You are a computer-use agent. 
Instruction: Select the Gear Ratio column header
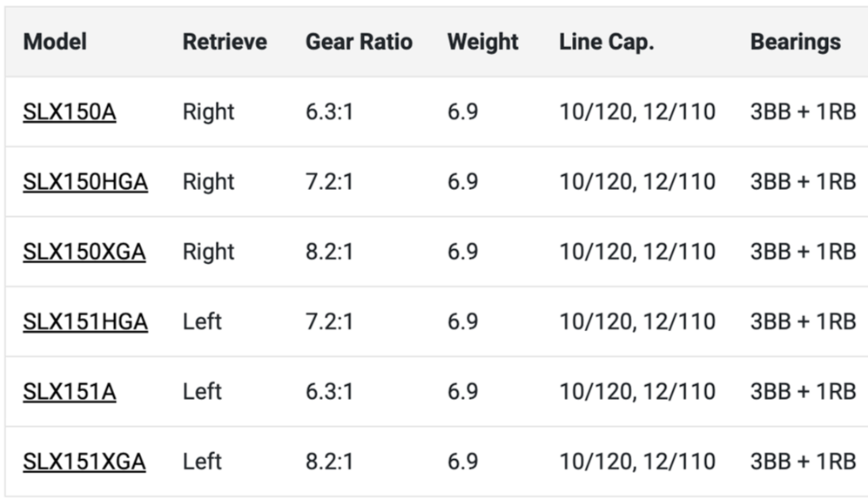pos(359,42)
